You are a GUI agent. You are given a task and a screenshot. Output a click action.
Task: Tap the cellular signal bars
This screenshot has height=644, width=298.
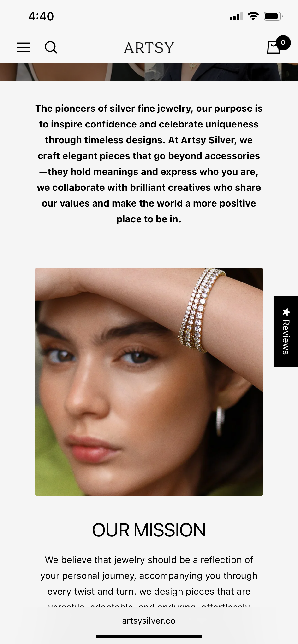[236, 16]
